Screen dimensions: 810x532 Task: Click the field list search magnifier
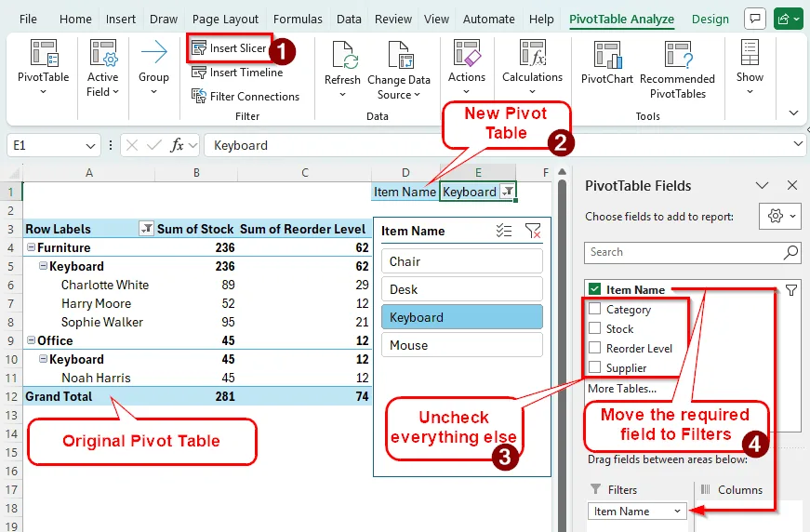pos(790,252)
